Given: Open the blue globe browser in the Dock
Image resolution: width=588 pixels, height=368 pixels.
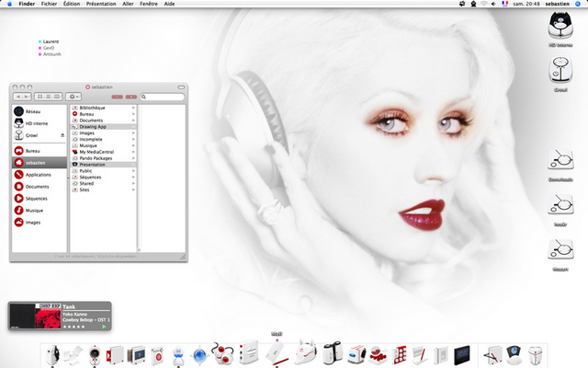Looking at the screenshot, I should tap(199, 354).
